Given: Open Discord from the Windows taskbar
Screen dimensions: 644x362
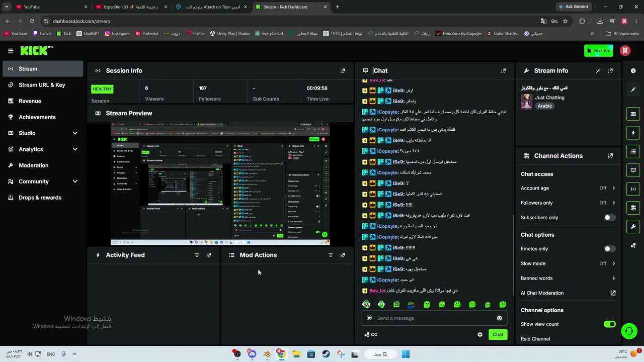Looking at the screenshot, I should (252, 354).
